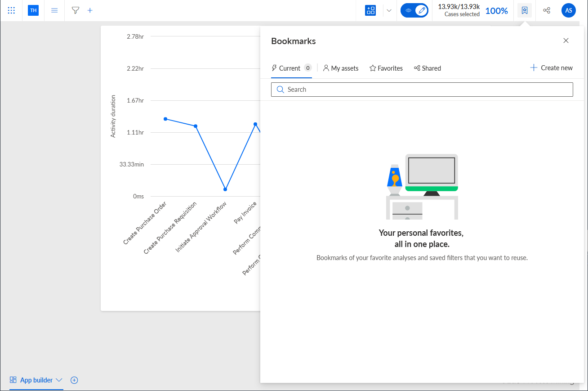Open the hamburger menu icon
The height and width of the screenshot is (391, 588).
point(54,10)
